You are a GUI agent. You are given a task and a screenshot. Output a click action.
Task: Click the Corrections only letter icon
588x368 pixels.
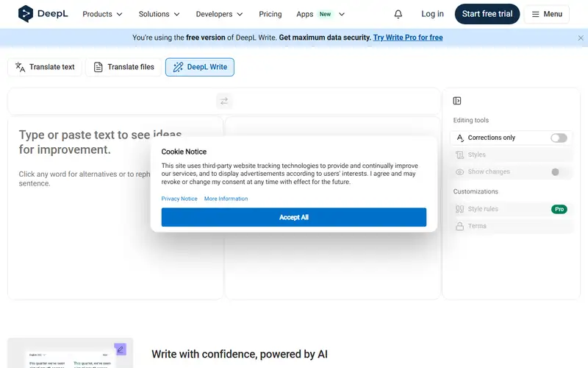point(460,138)
